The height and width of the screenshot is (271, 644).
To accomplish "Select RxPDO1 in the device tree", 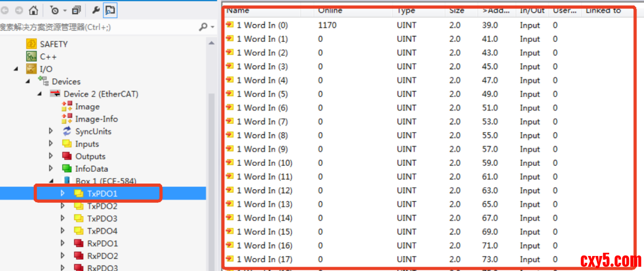I will (x=103, y=243).
